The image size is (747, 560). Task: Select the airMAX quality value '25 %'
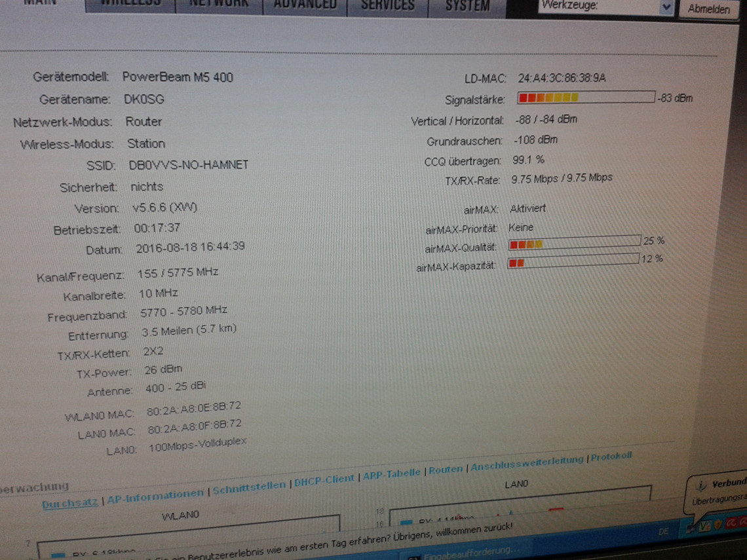tap(654, 241)
